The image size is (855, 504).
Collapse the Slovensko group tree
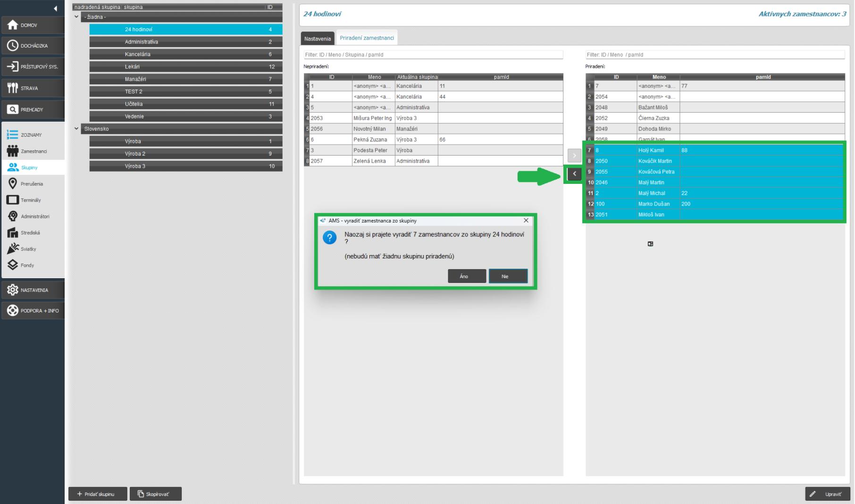pos(76,129)
